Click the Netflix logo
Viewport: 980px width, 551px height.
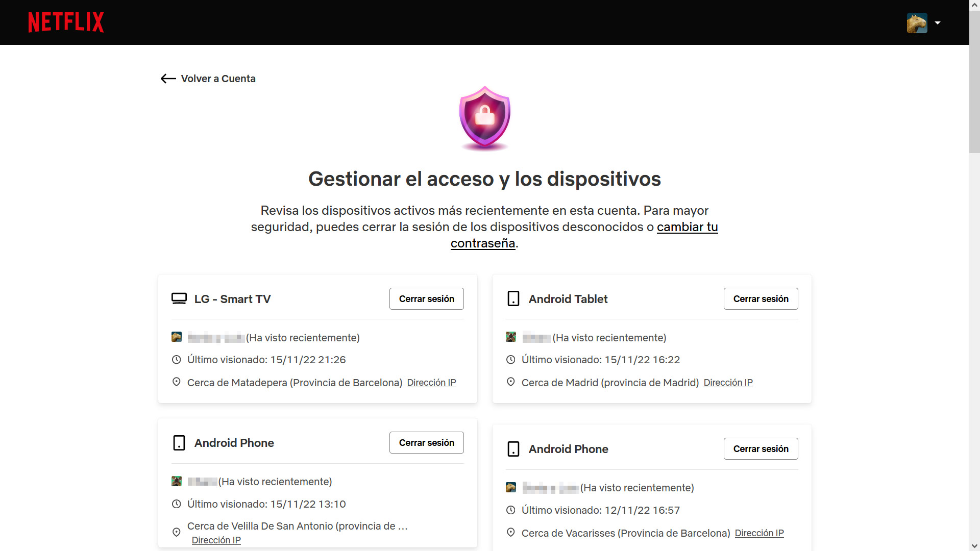point(66,22)
